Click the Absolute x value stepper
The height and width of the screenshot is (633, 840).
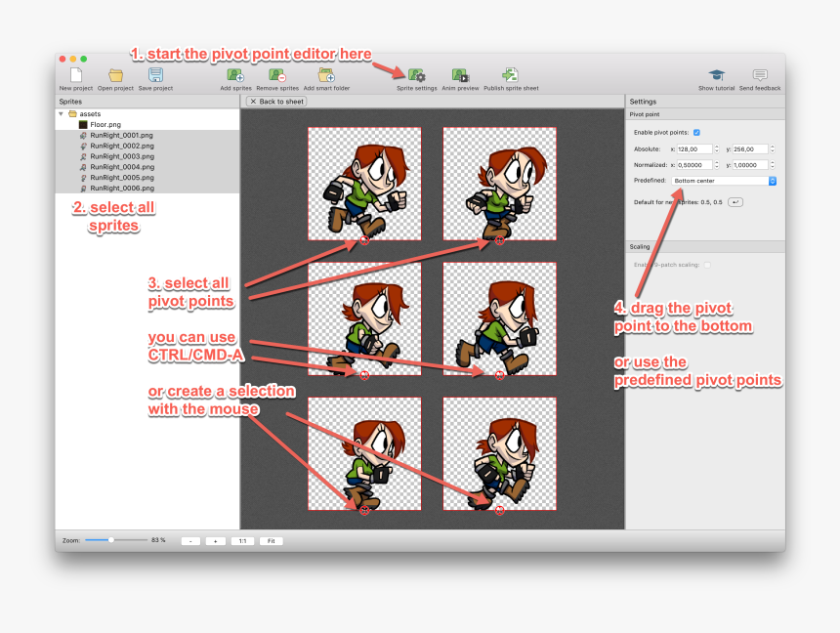pyautogui.click(x=716, y=148)
